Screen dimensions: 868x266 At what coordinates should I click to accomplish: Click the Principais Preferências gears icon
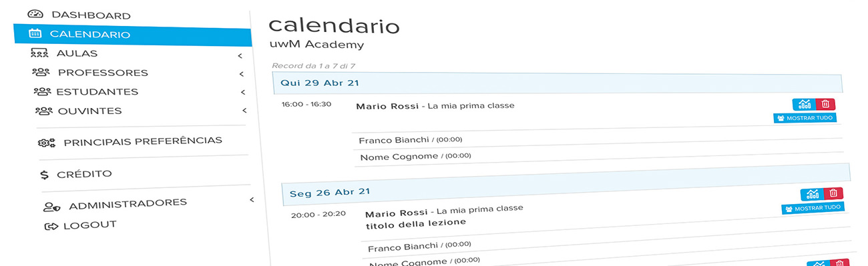click(x=47, y=142)
